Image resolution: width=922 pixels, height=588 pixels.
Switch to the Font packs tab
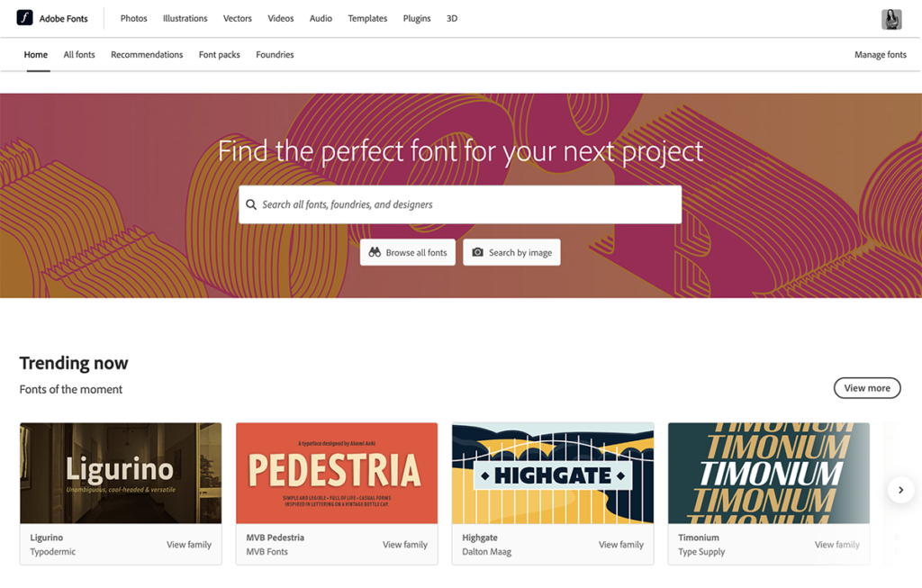tap(220, 55)
